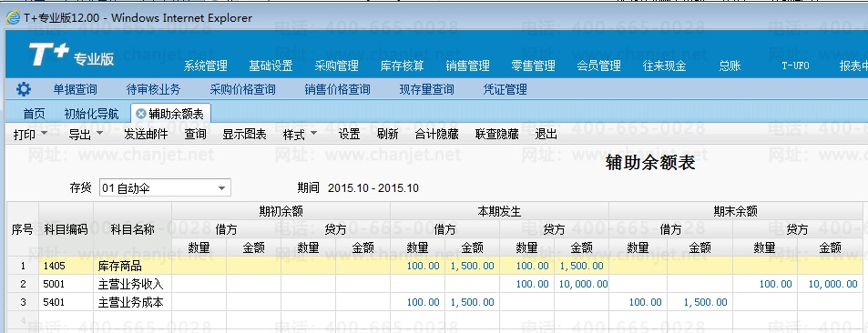Click the 退出 toolbar button
Image resolution: width=868 pixels, height=333 pixels.
pyautogui.click(x=546, y=135)
